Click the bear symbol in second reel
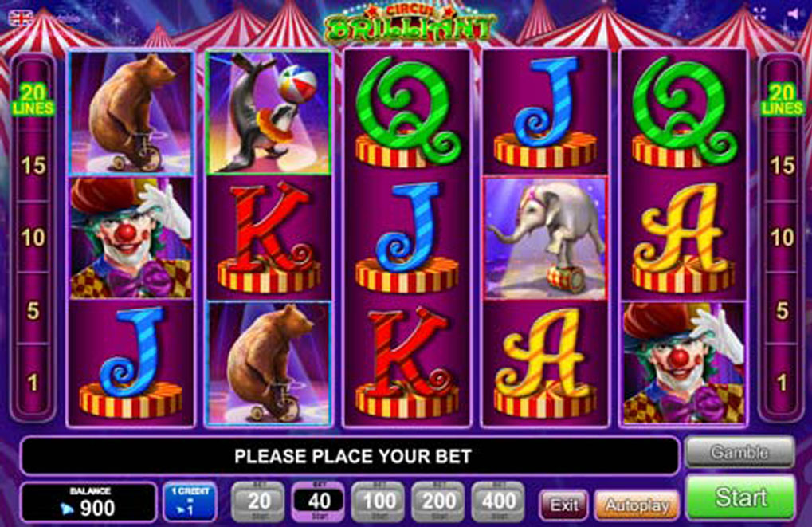 [269, 364]
